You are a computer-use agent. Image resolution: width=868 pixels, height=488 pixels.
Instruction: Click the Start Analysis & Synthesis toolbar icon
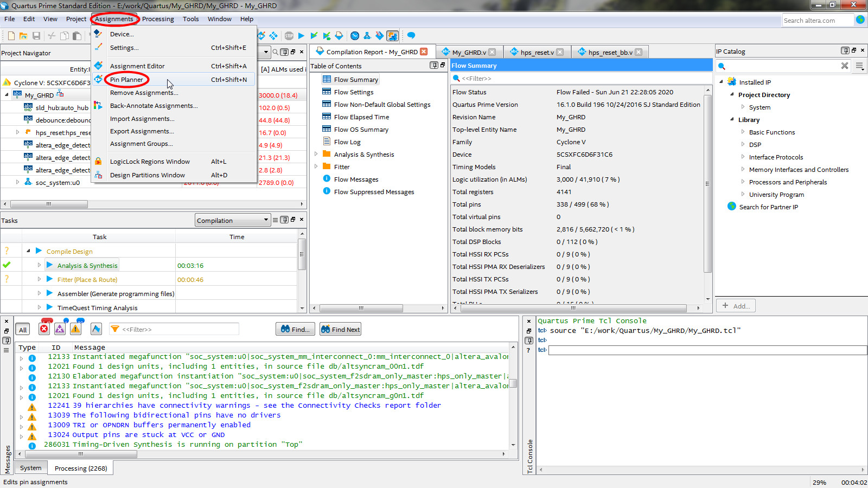tap(314, 36)
